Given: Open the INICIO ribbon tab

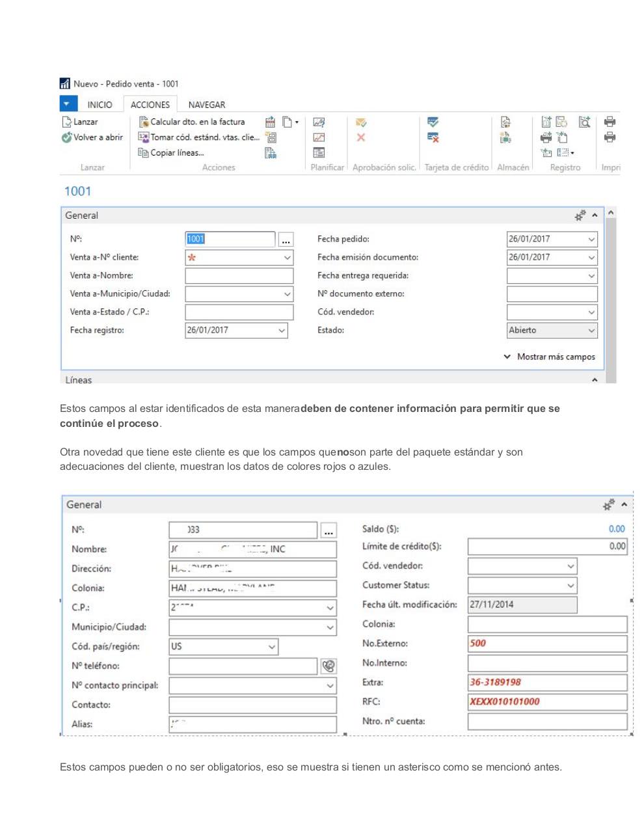Looking at the screenshot, I should [101, 104].
